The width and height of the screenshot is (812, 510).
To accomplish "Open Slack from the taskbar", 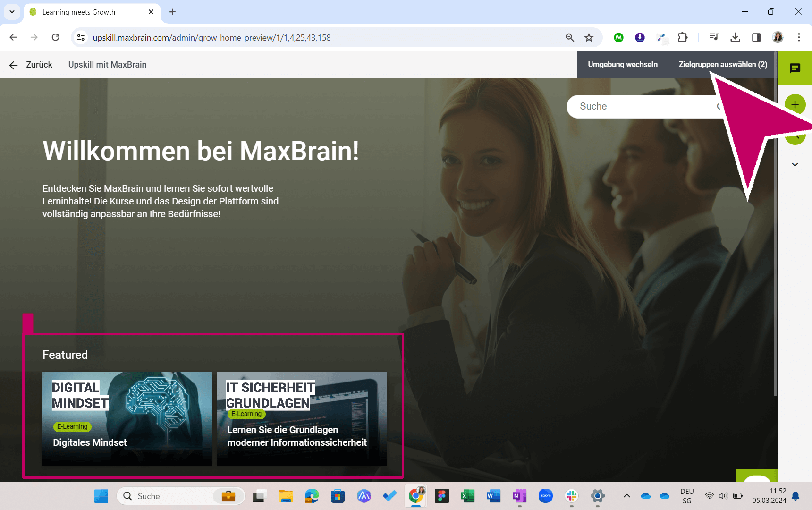I will click(x=571, y=496).
